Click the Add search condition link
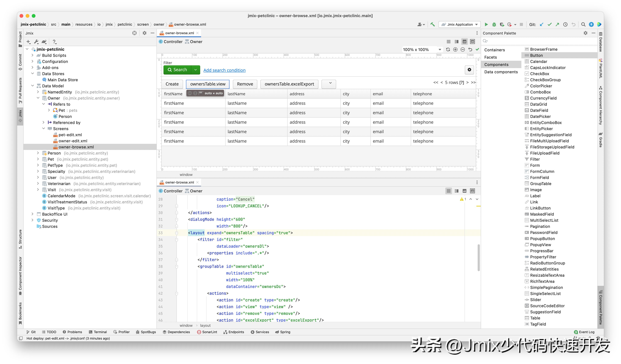The image size is (621, 364). pyautogui.click(x=224, y=70)
